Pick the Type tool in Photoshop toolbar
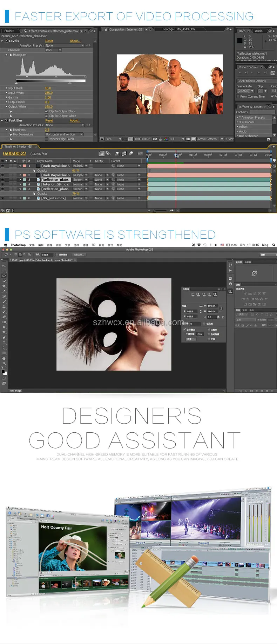277x644 pixels. click(x=4, y=343)
